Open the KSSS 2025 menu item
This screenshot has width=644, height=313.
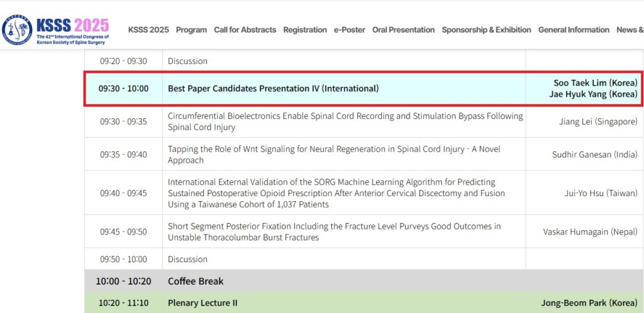coord(148,30)
